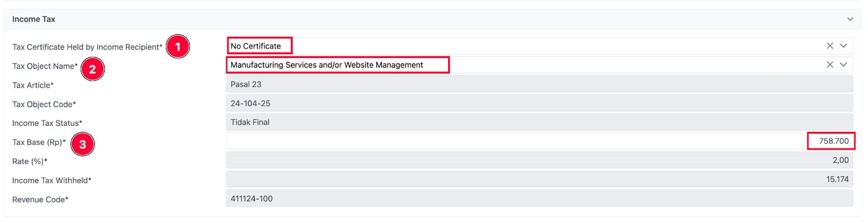Image resolution: width=868 pixels, height=223 pixels.
Task: Click the Income Tax Status field Tidak Final
Action: click(539, 122)
